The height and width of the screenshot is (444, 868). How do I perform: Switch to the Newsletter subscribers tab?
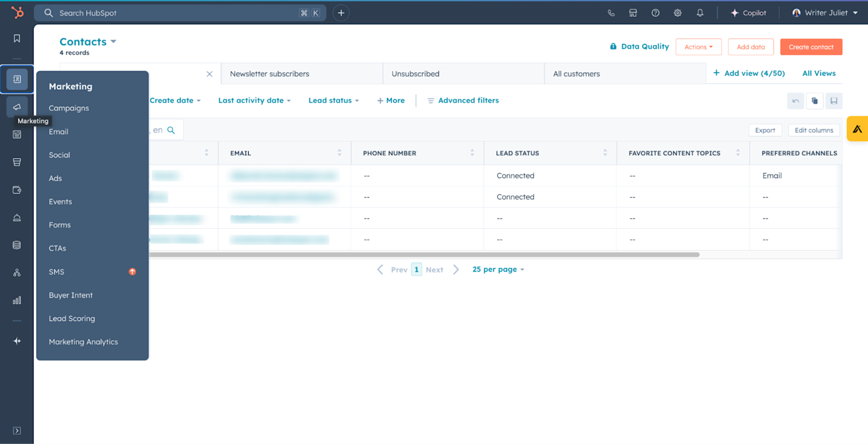pos(302,74)
